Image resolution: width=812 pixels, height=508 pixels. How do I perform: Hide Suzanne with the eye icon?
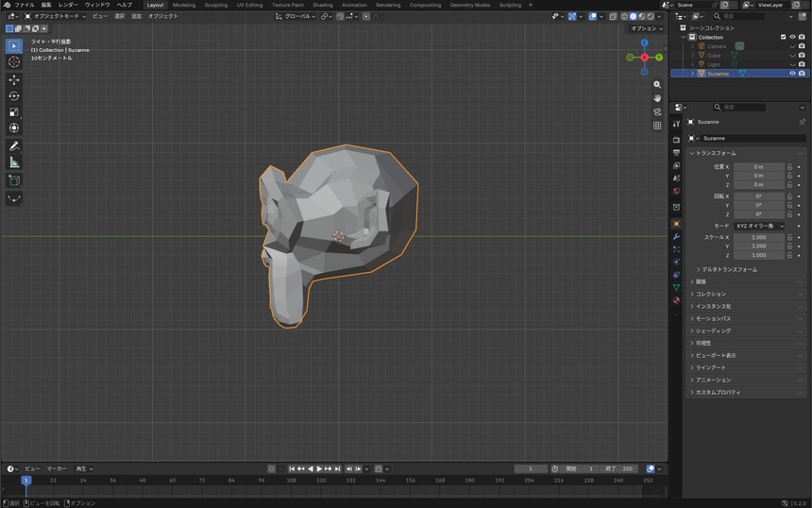point(792,74)
